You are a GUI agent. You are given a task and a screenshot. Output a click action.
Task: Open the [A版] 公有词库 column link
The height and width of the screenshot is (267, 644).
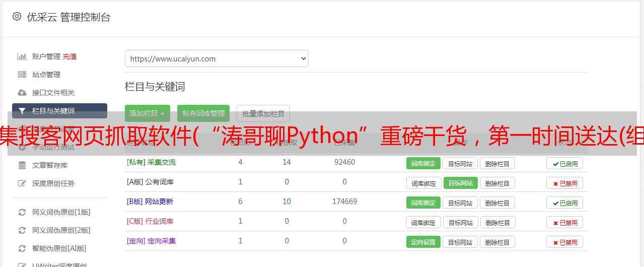click(x=150, y=182)
